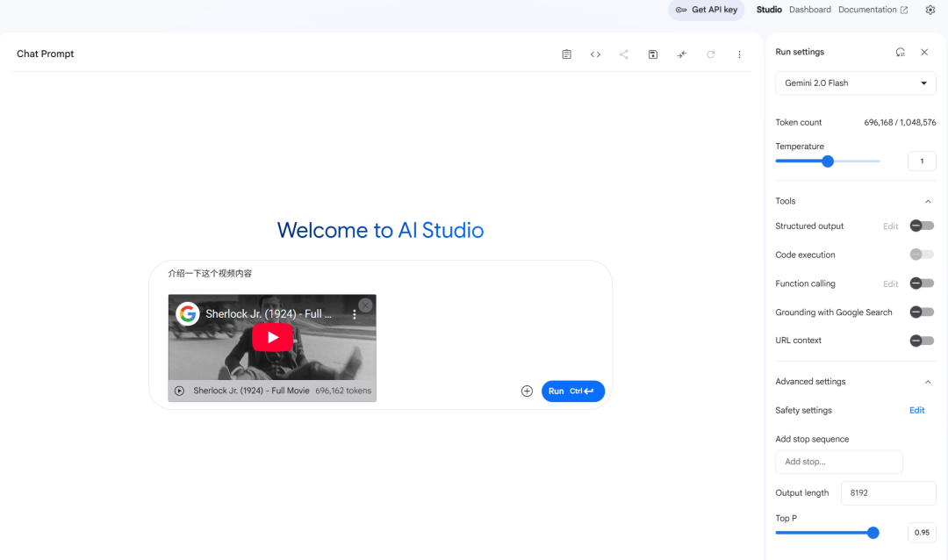Click the Add stop sequence input field

coord(838,462)
